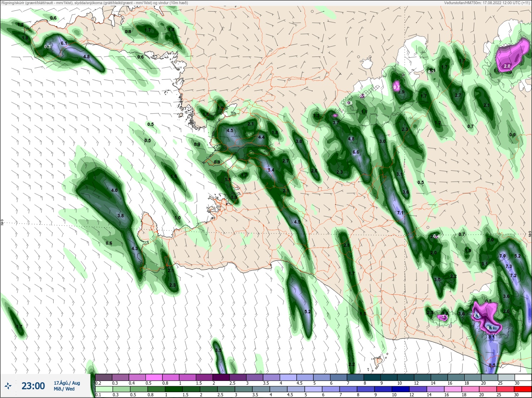532x398 pixels.
Task: Click the value 0.4 on the map
Action: [436, 236]
